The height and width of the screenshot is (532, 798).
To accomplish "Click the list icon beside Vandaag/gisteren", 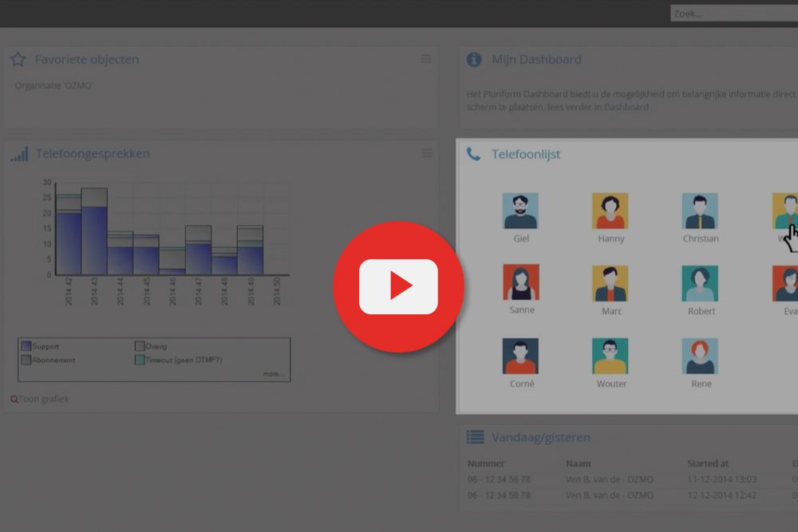I will 475,437.
